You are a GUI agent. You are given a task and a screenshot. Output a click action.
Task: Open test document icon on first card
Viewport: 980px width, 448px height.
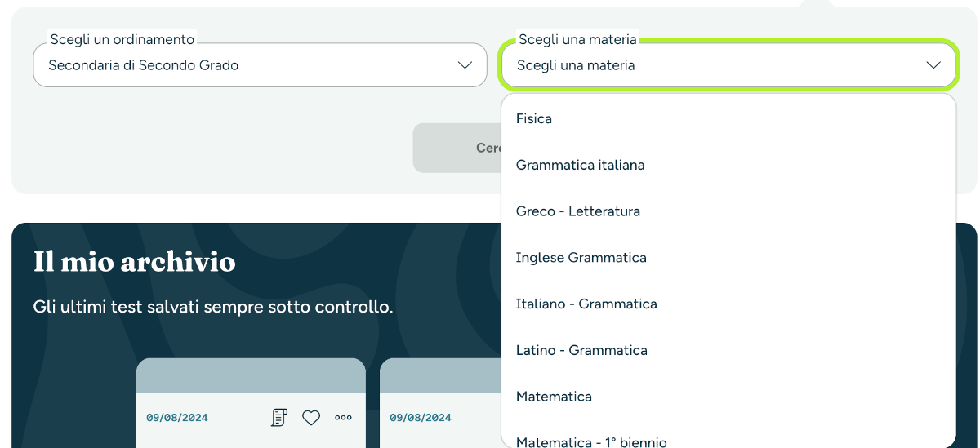[279, 418]
